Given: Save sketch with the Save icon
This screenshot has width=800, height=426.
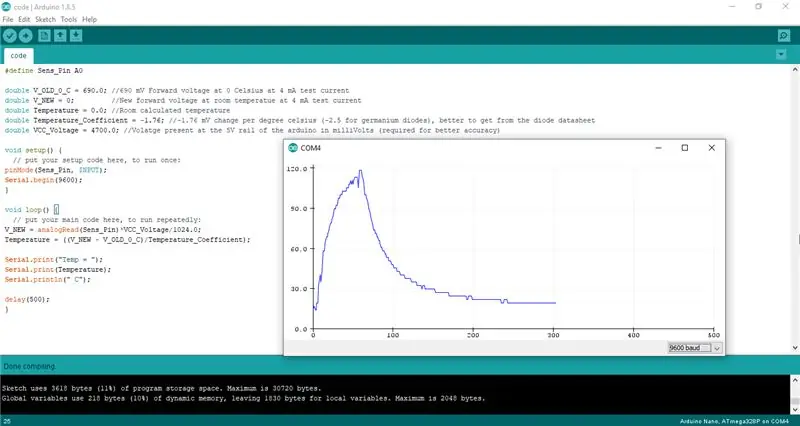Looking at the screenshot, I should [x=76, y=36].
